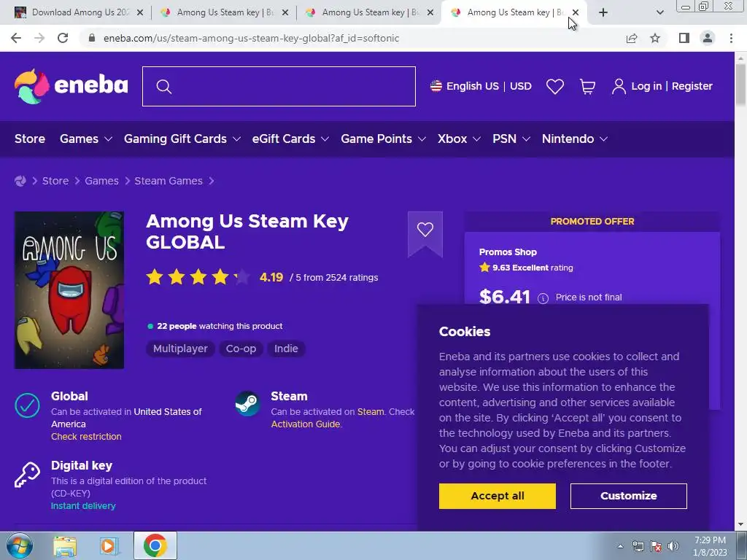
Task: Switch to the Download Among Us tab
Action: (x=79, y=12)
